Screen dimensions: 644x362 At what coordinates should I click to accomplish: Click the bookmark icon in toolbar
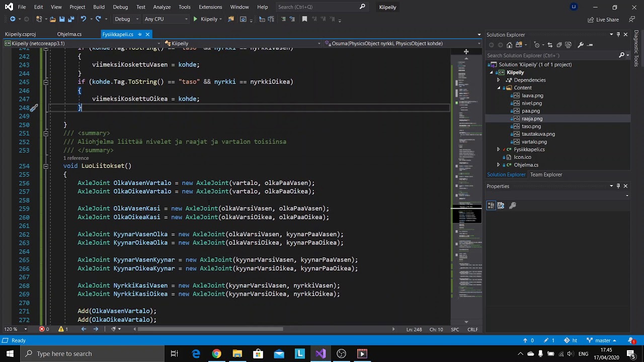(304, 19)
